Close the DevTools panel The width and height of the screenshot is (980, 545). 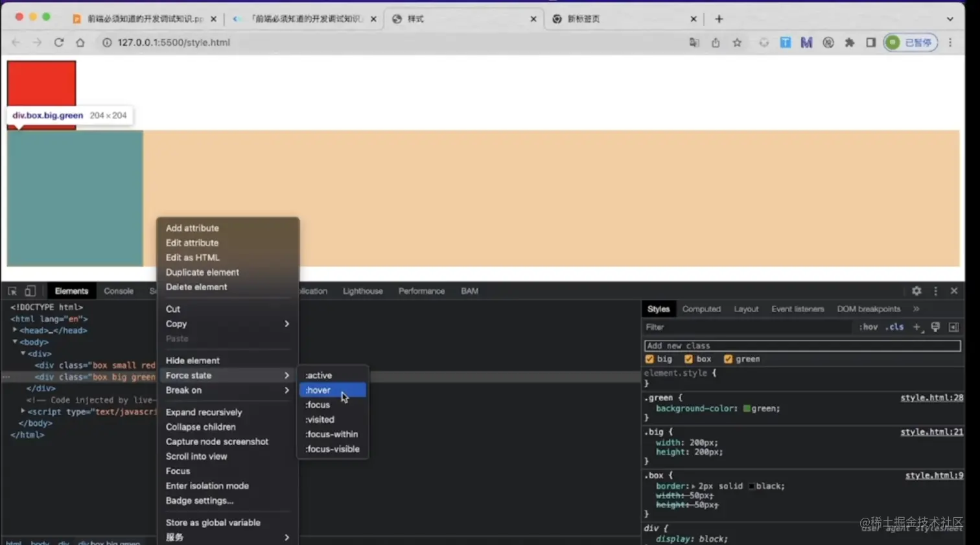tap(954, 291)
